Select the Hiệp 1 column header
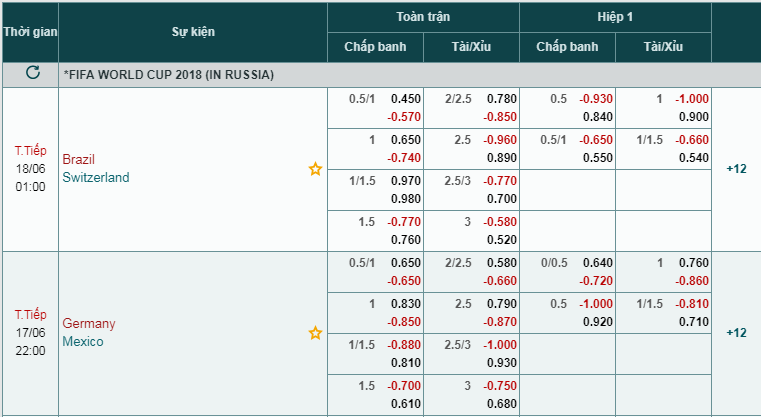This screenshot has height=417, width=765. click(615, 17)
